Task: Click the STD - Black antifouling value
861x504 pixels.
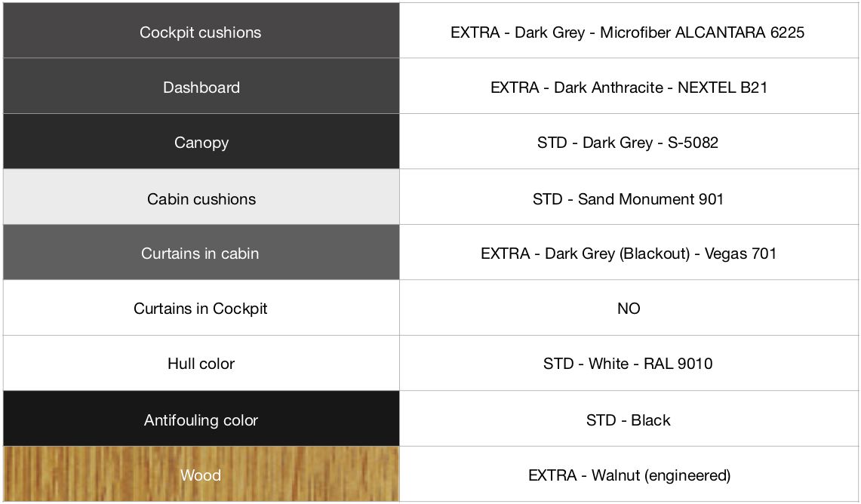Action: pyautogui.click(x=628, y=420)
